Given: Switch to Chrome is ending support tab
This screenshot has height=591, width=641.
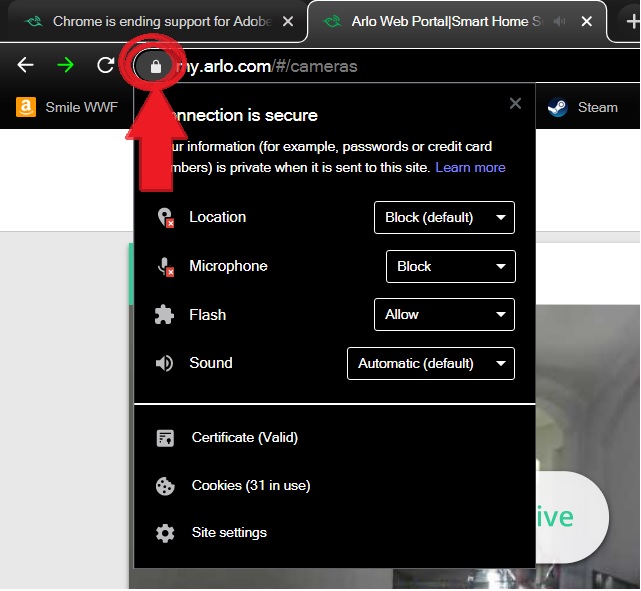Looking at the screenshot, I should coord(157,21).
